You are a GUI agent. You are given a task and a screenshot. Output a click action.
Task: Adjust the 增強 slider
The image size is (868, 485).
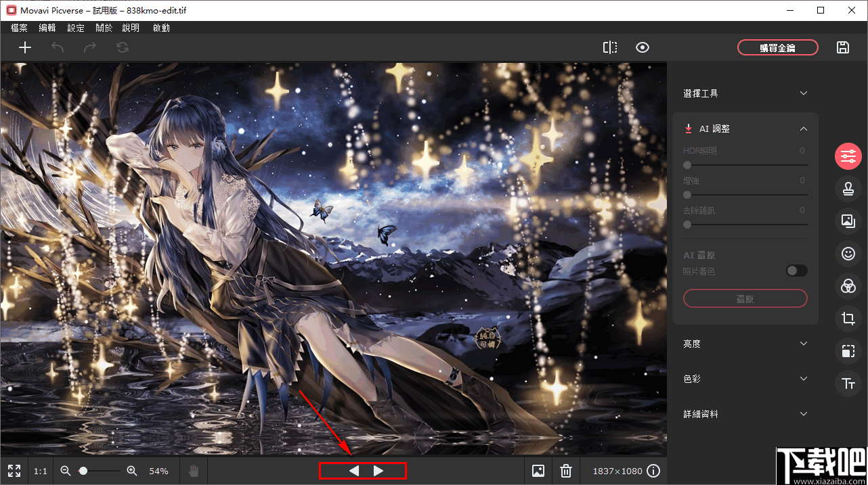pyautogui.click(x=745, y=194)
